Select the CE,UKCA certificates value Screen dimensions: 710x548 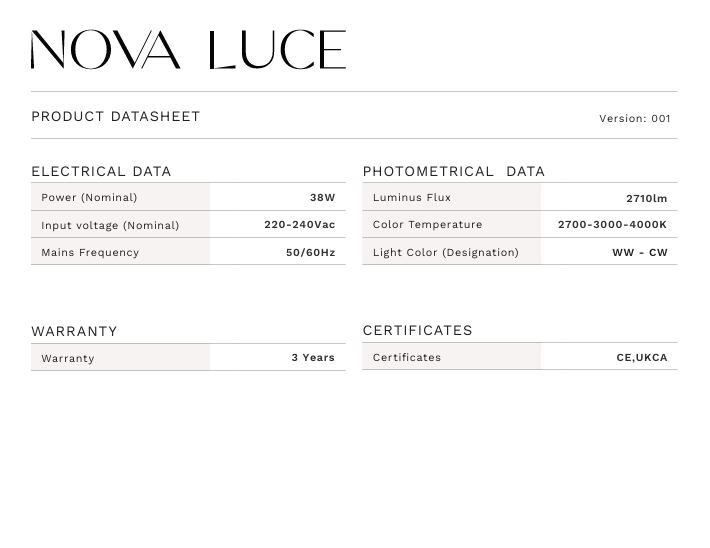[641, 357]
